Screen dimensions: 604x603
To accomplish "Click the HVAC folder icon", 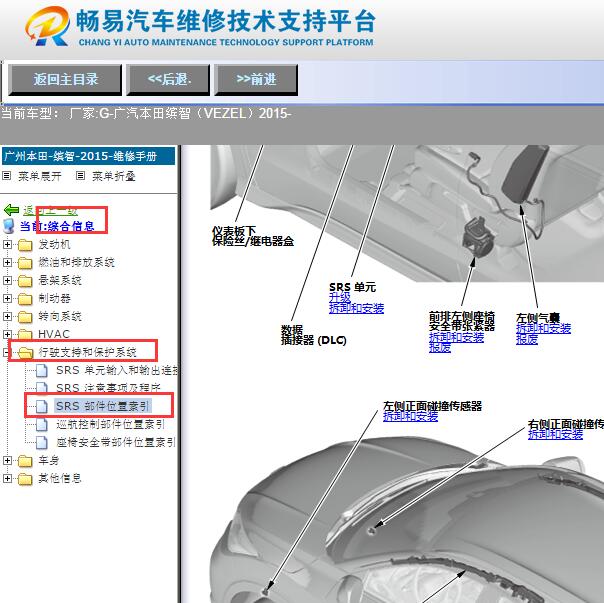I will (25, 334).
